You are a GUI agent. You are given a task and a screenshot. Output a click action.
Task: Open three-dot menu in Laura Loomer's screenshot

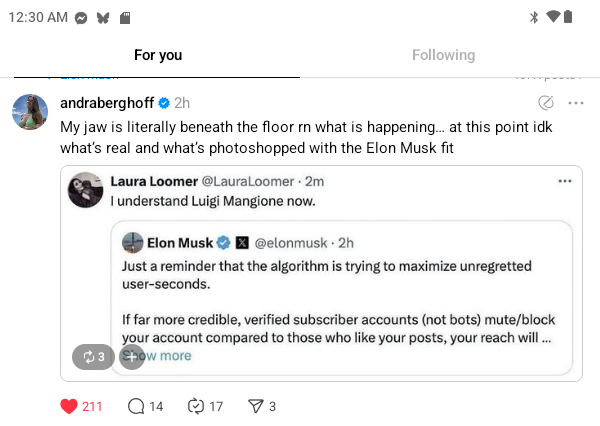pos(565,181)
